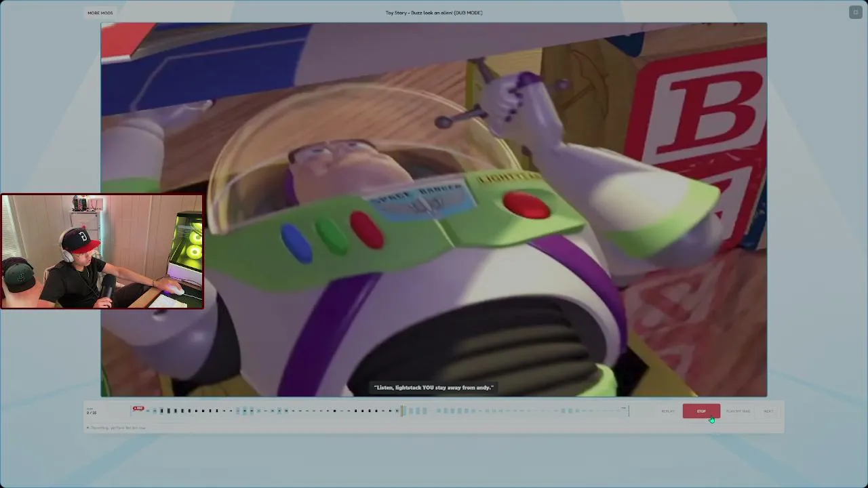Click the PLAY MY TAKE button
868x488 pixels.
(738, 411)
